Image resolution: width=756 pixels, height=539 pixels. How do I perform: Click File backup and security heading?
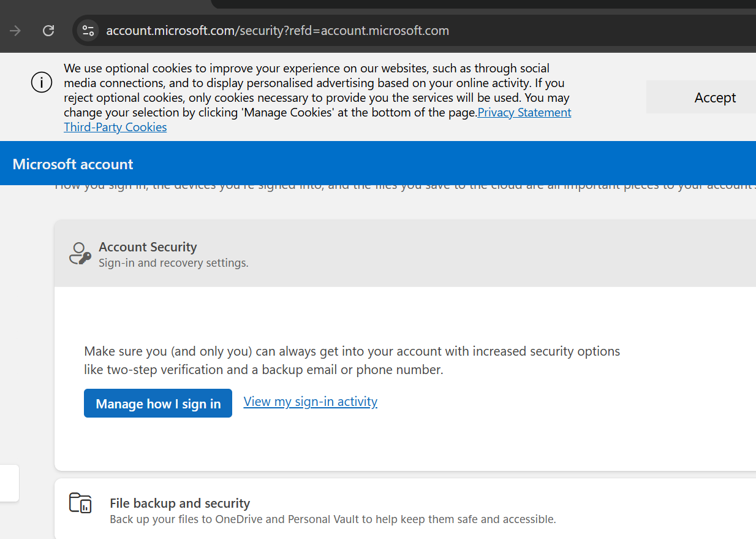180,503
